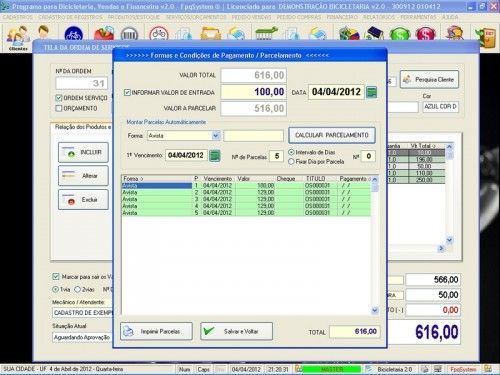
Task: Toggle the Informar Valor de Entrada checkbox
Action: pos(127,92)
